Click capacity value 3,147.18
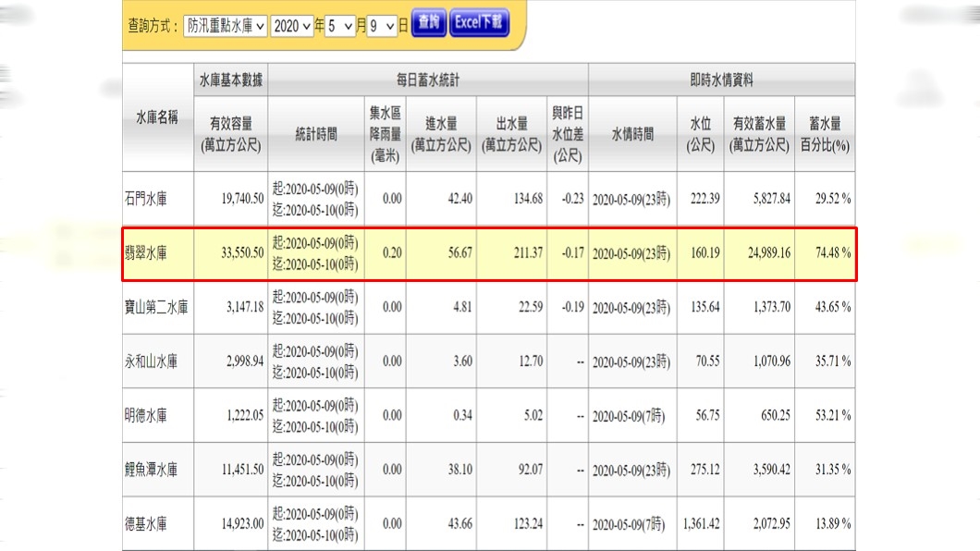The height and width of the screenshot is (551, 980). 245,307
